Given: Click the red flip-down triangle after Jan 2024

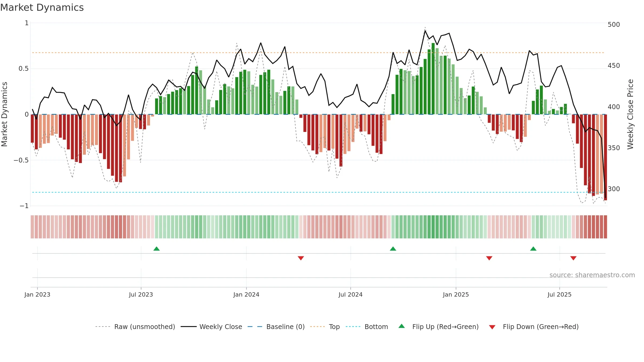Looking at the screenshot, I should [301, 258].
